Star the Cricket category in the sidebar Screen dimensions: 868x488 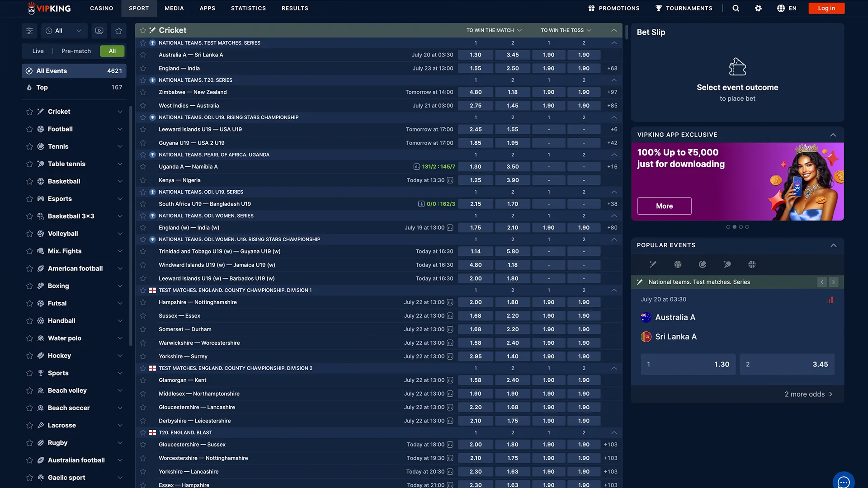click(29, 111)
